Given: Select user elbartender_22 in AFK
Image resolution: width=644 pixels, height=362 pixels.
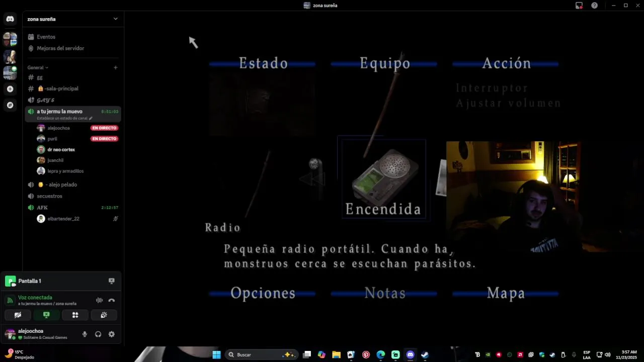Looking at the screenshot, I should (63, 219).
